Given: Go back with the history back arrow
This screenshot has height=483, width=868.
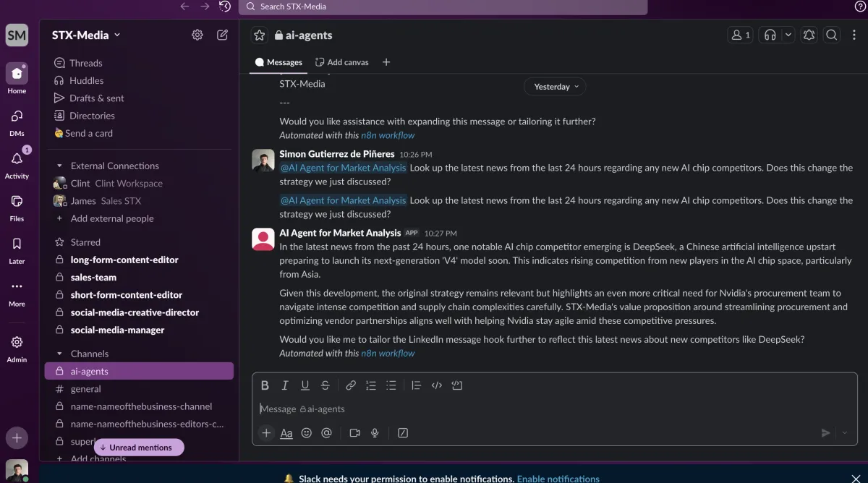Looking at the screenshot, I should (184, 7).
